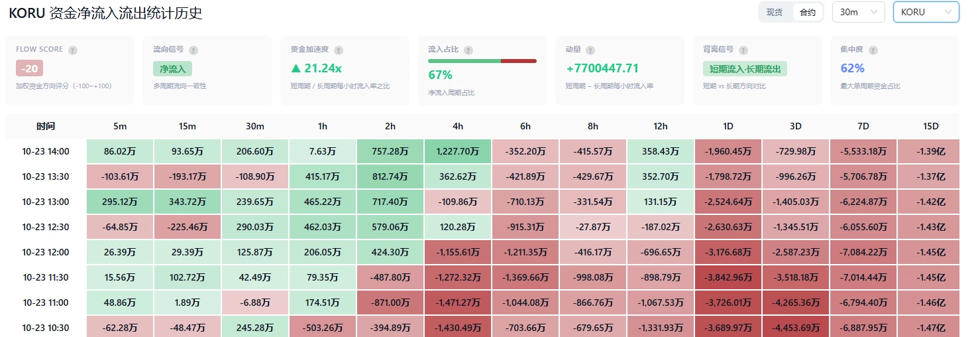Click the 3D column header
The height and width of the screenshot is (337, 980).
tap(796, 126)
